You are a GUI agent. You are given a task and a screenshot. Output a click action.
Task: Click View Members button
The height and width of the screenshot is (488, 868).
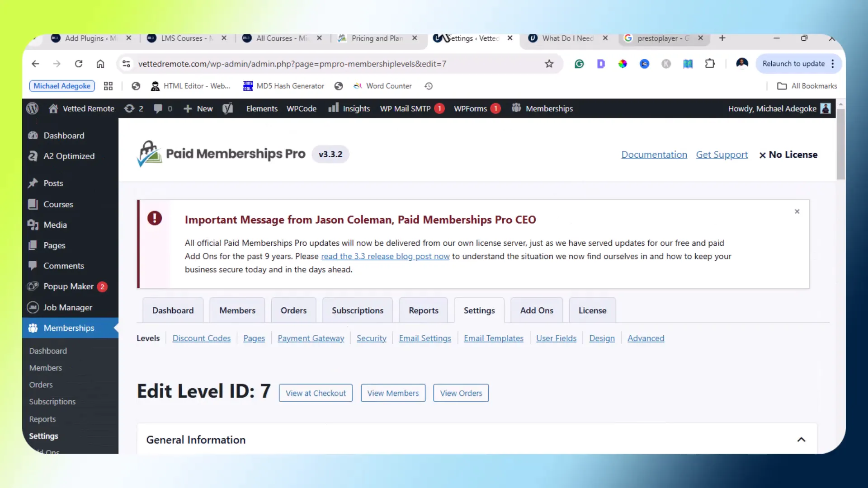(393, 393)
